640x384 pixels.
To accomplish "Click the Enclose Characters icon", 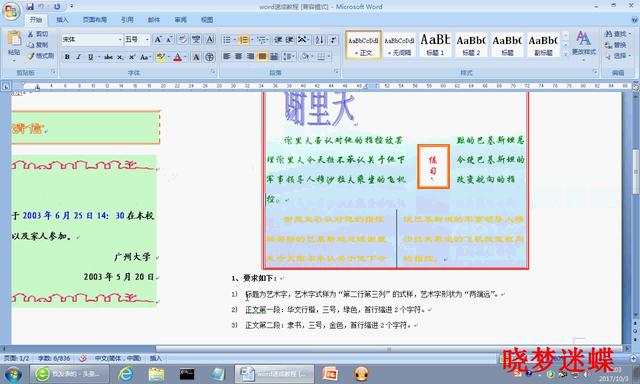I will tap(210, 57).
